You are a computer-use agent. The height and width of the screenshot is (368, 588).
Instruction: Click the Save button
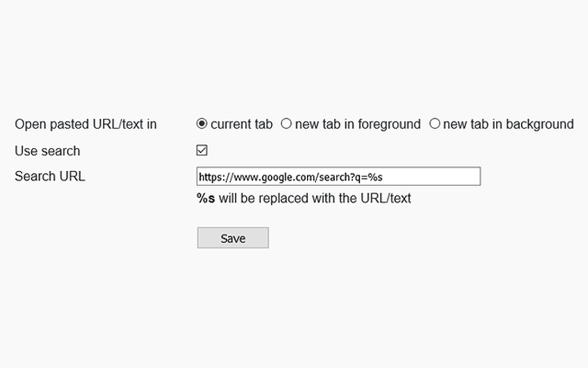click(x=233, y=238)
